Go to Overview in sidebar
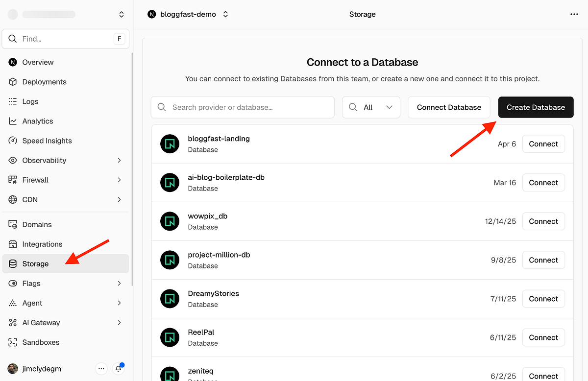This screenshot has width=588, height=381. pos(38,62)
